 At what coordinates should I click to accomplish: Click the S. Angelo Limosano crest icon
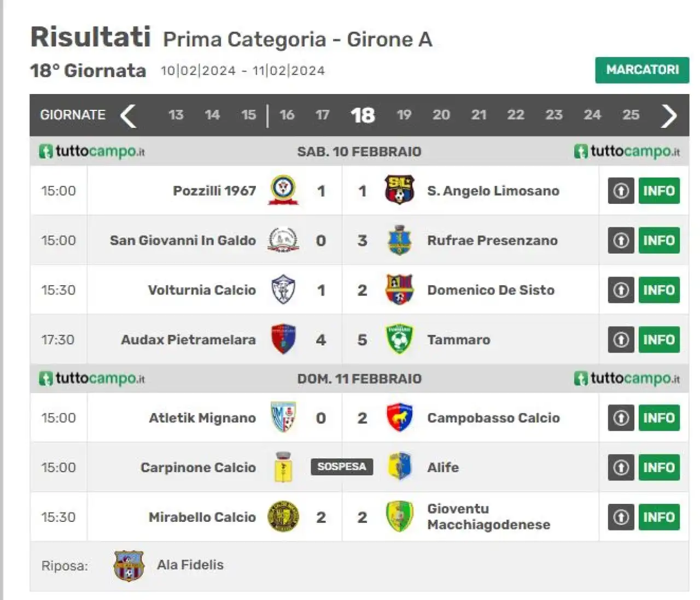[399, 190]
